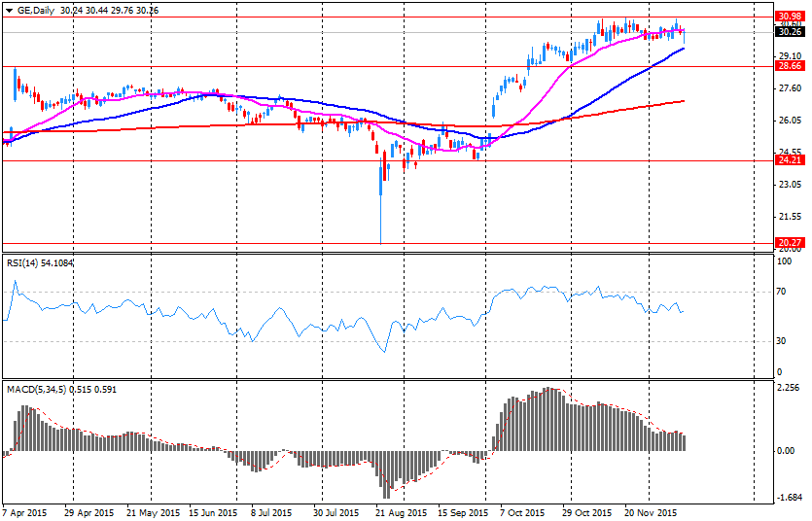This screenshot has width=812, height=521.
Task: Select the 20.27 low price label
Action: [791, 243]
